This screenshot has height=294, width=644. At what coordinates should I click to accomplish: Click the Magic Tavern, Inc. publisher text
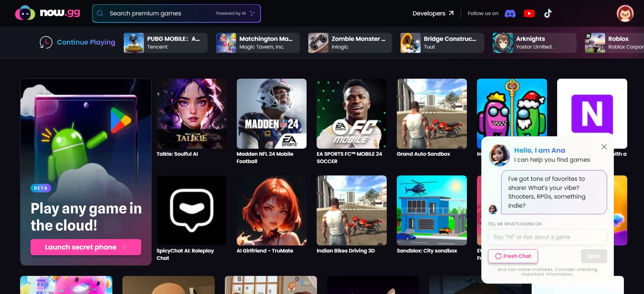click(262, 47)
